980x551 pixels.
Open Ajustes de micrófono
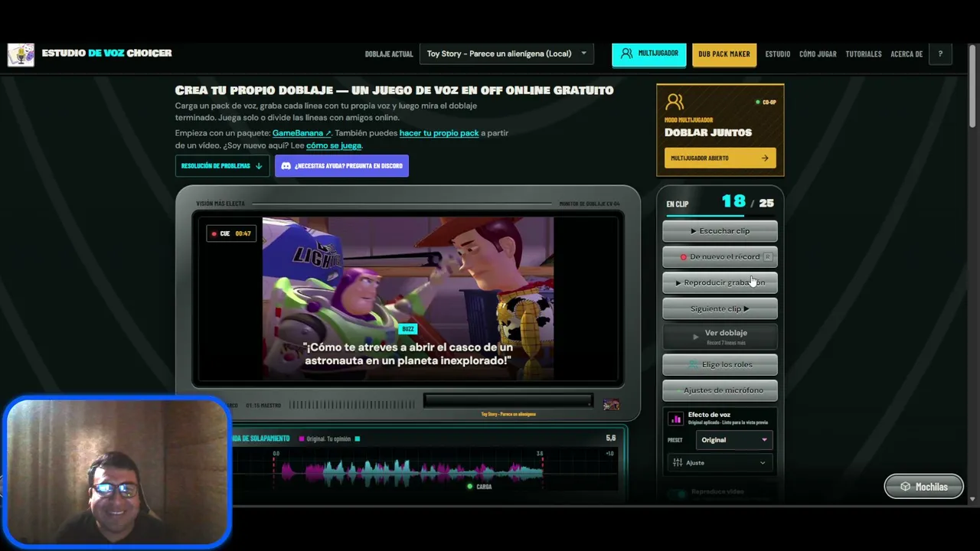point(720,391)
